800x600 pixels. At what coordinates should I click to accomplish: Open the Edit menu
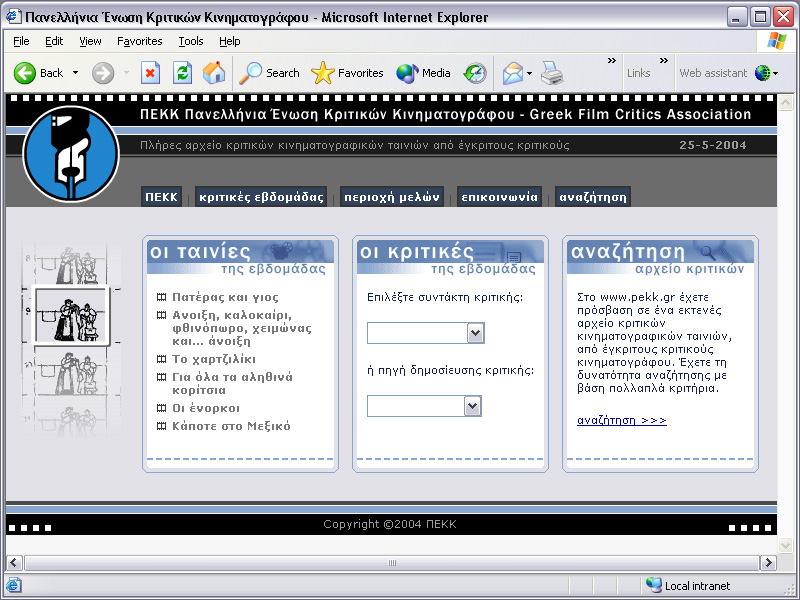pos(54,41)
